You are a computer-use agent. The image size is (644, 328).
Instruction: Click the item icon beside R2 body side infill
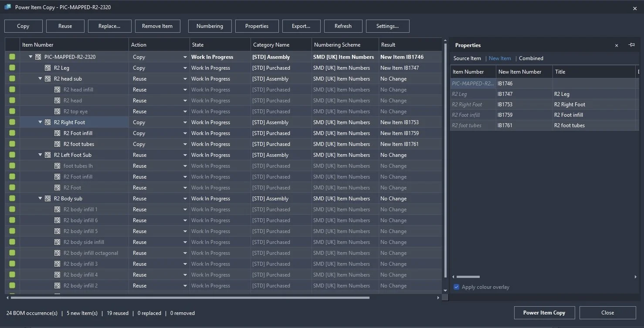coord(57,242)
